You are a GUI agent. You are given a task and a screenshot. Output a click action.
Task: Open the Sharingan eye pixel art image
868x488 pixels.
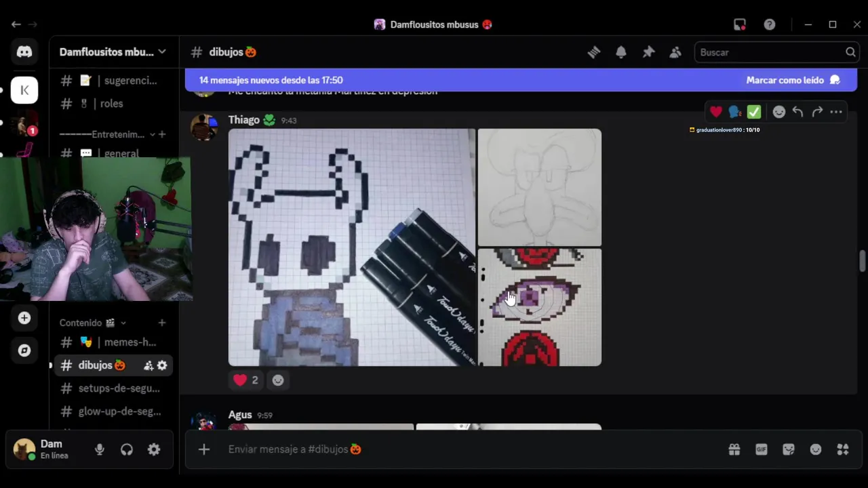pyautogui.click(x=540, y=308)
